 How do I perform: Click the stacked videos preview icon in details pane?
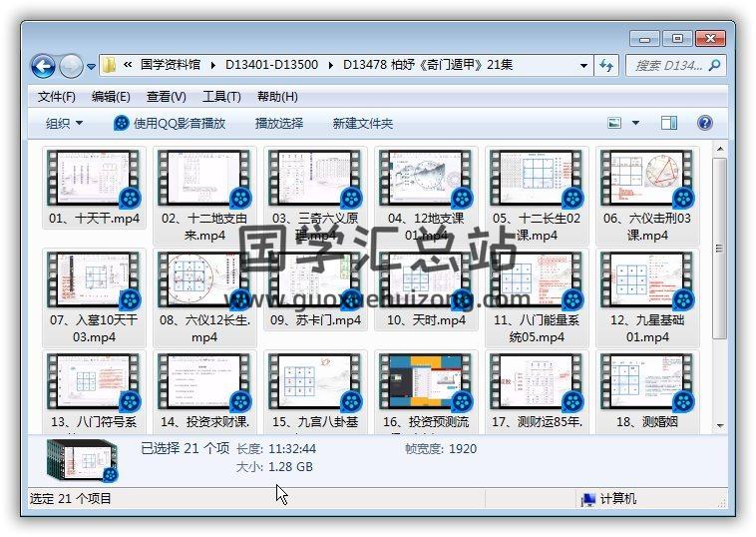pyautogui.click(x=83, y=460)
